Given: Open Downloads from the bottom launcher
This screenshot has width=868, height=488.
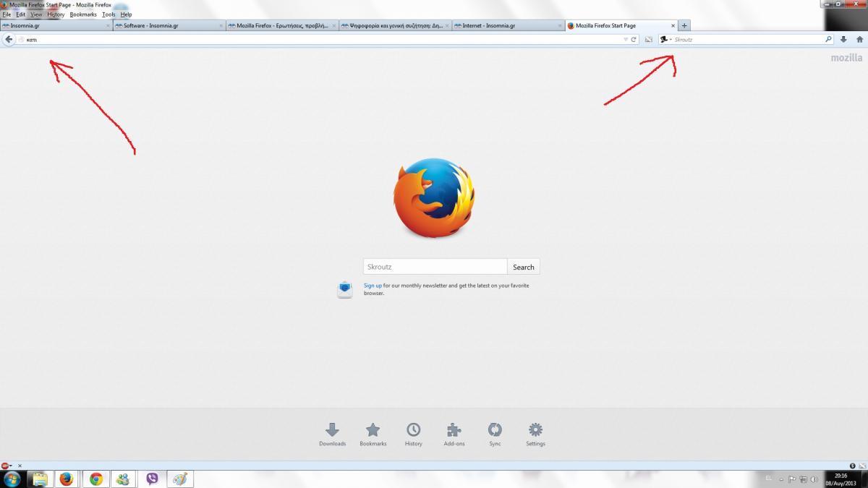Looking at the screenshot, I should click(332, 434).
